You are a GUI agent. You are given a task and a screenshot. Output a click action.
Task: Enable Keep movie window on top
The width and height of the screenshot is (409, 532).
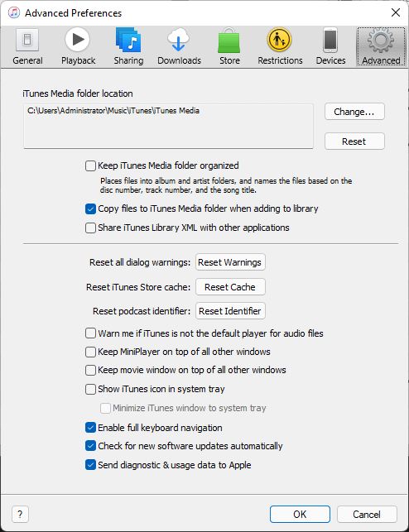[x=90, y=370]
